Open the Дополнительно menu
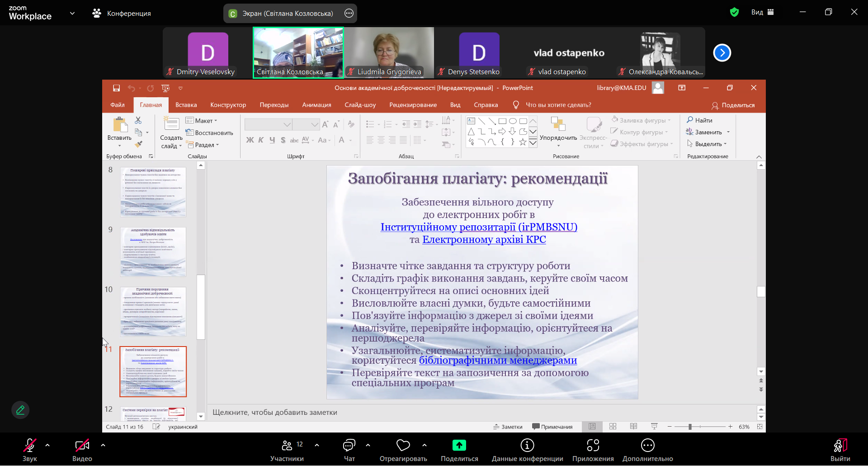The image size is (868, 466). [647, 450]
